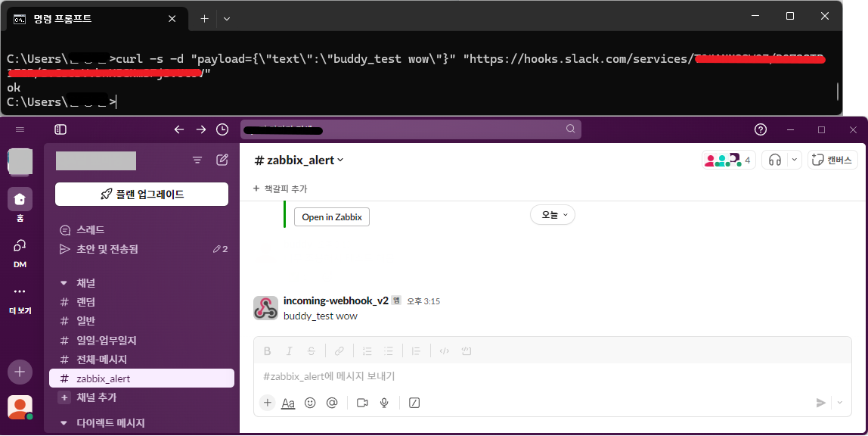Viewport: 868px width, 436px height.
Task: Click the Slack search bar
Action: (x=411, y=129)
